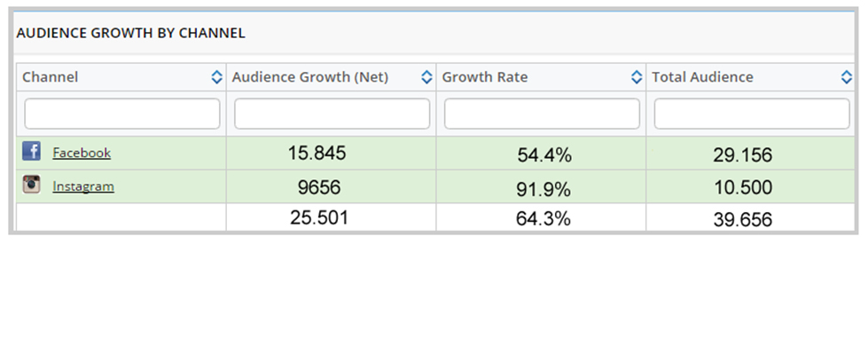Image resolution: width=868 pixels, height=347 pixels.
Task: Click Facebook's 15.845 audience growth cell
Action: point(331,154)
